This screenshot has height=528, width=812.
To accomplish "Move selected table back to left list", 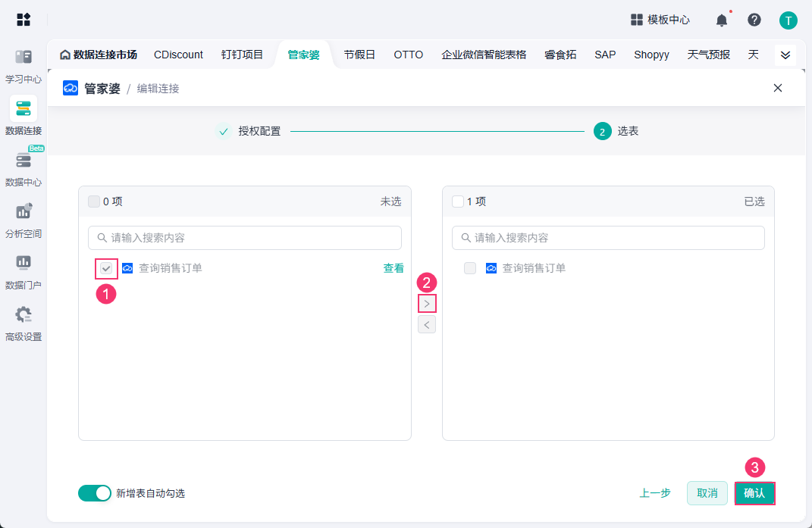I will pyautogui.click(x=427, y=324).
